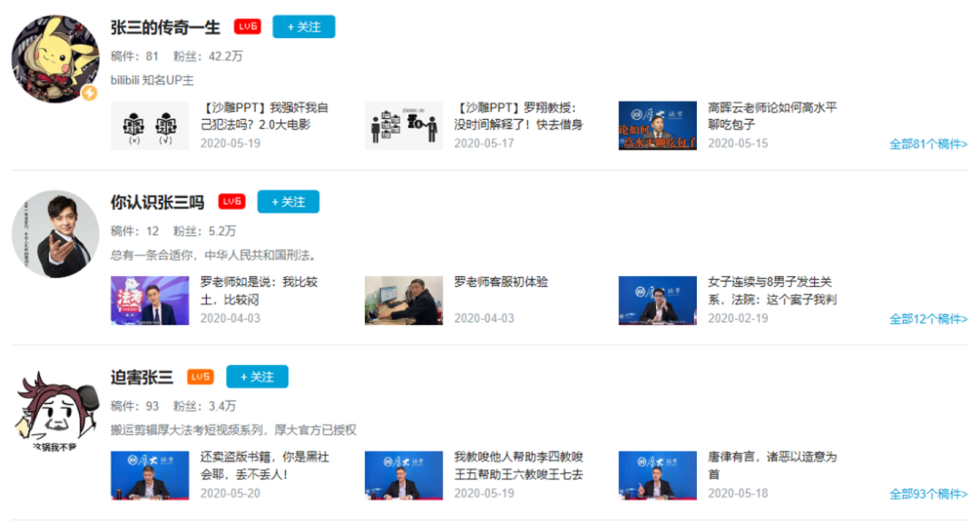
Task: Click 稿件:12 stat
Action: point(134,232)
